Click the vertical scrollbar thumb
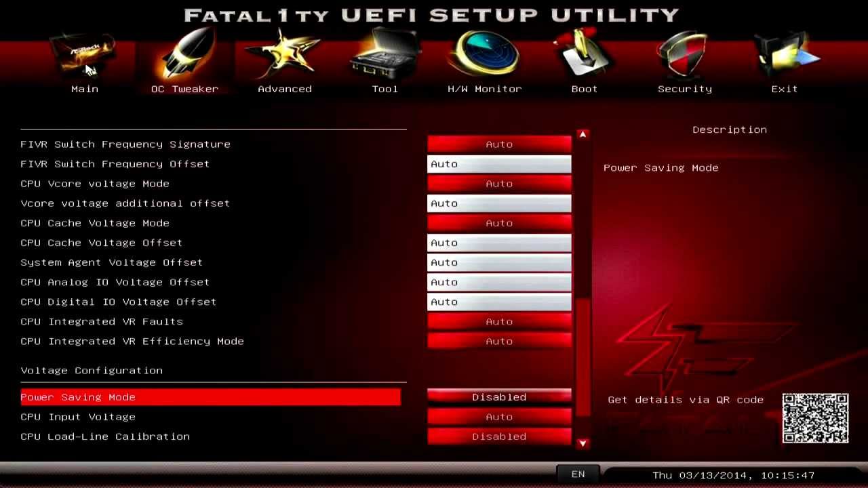 [583, 356]
